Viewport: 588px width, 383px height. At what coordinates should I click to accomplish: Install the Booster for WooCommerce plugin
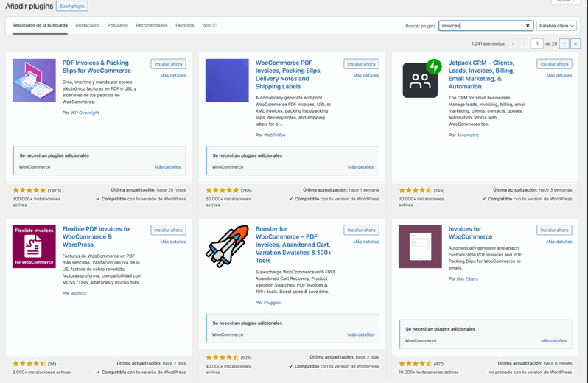361,230
